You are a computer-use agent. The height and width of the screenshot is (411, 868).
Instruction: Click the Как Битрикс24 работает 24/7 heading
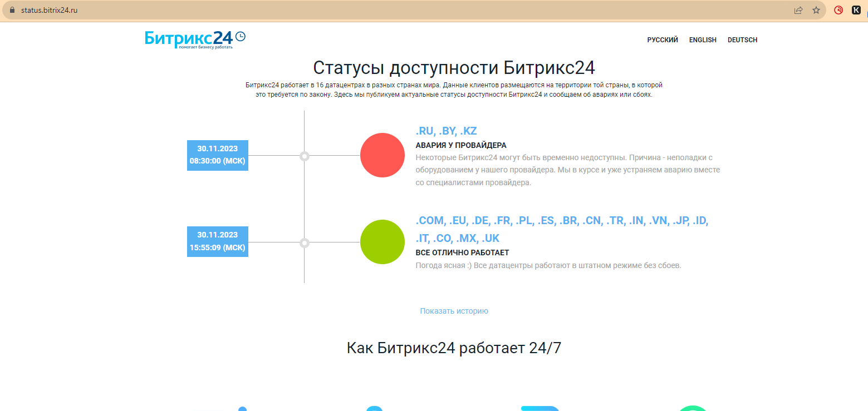pyautogui.click(x=454, y=348)
